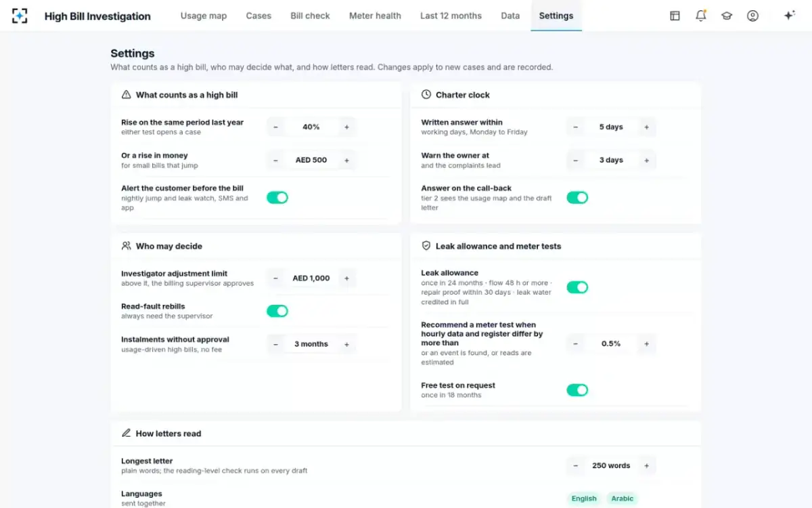Launch the sparkle AI assistant icon
The image size is (812, 508).
(x=789, y=16)
